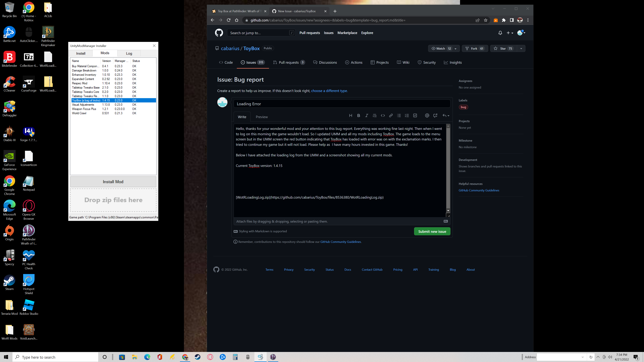Screen dimensions: 644x362
Task: Insert a bulleted list
Action: click(399, 115)
